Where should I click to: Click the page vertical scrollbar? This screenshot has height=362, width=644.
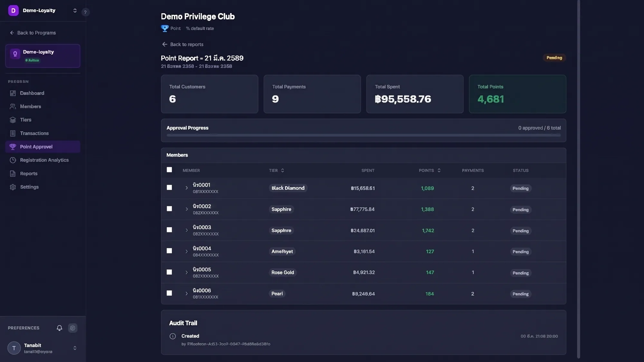click(578, 179)
